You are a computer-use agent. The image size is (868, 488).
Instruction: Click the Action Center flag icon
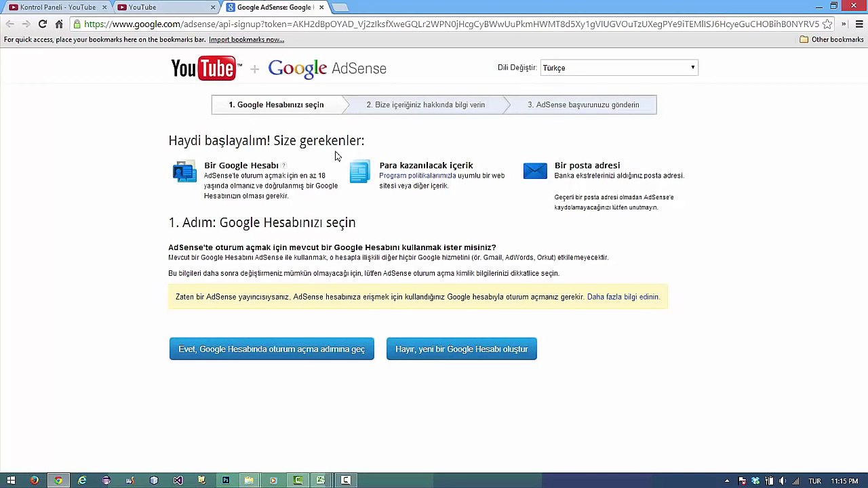point(743,481)
